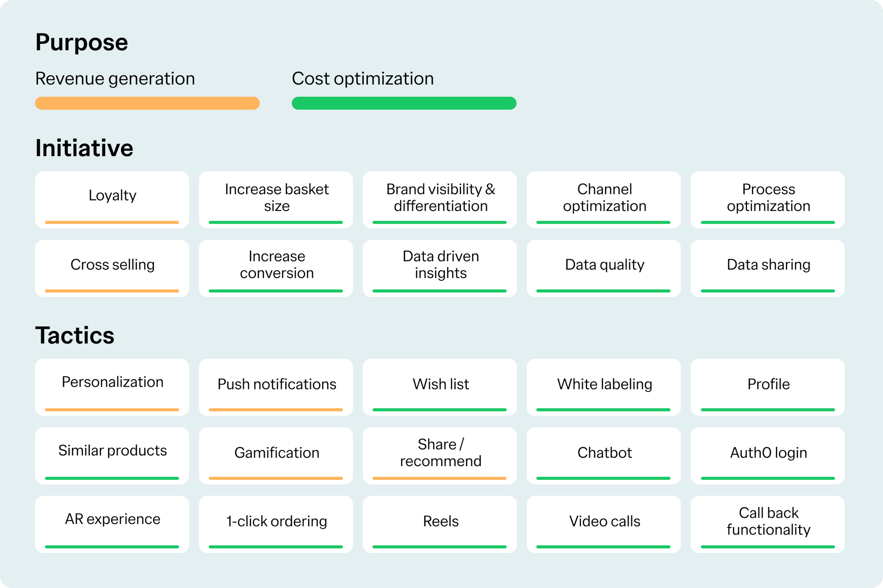Viewport: 883px width, 588px height.
Task: Click the Auth0 login card
Action: [768, 455]
